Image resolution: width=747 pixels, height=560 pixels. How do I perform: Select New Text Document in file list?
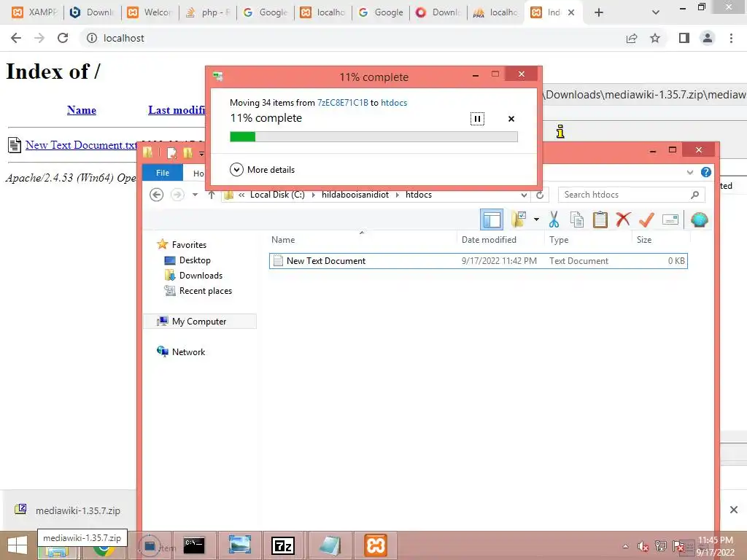tap(479, 261)
